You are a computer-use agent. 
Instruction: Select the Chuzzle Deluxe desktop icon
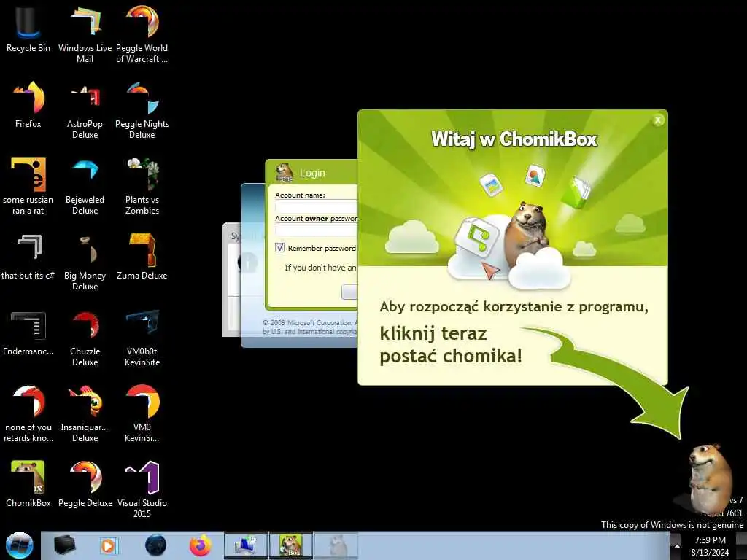[x=85, y=338]
